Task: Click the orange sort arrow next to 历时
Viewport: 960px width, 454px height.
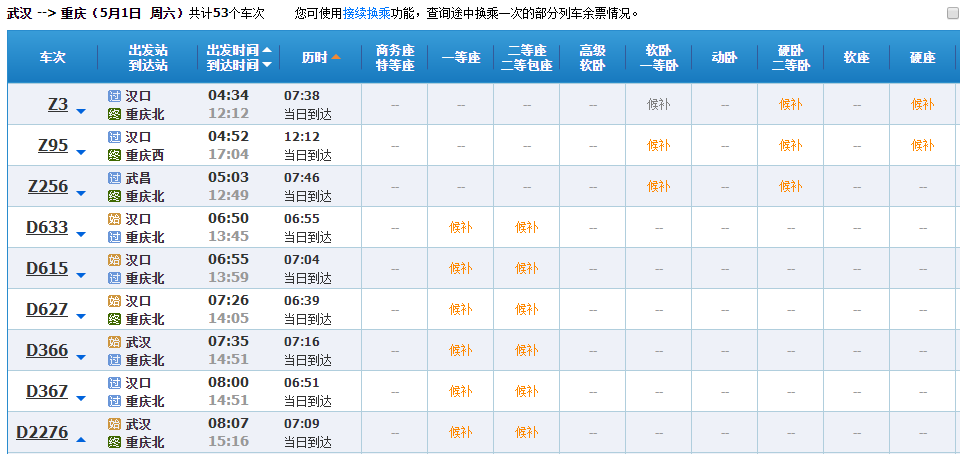Action: pyautogui.click(x=336, y=57)
